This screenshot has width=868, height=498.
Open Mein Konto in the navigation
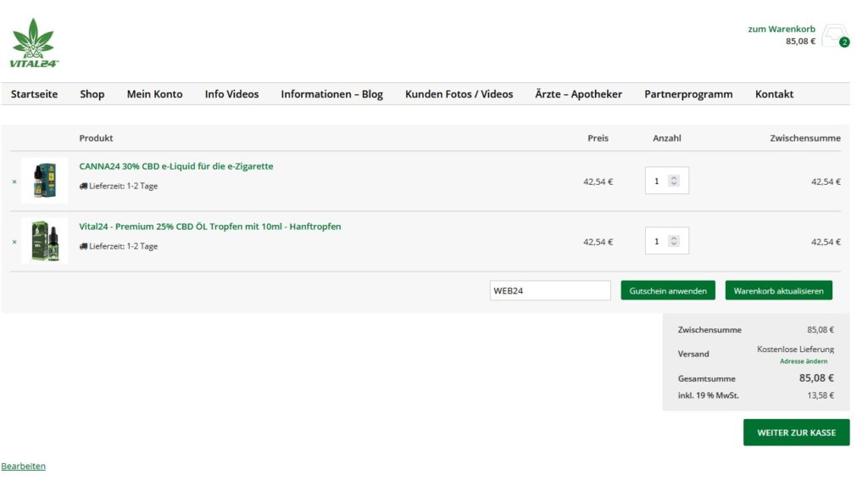pyautogui.click(x=154, y=94)
